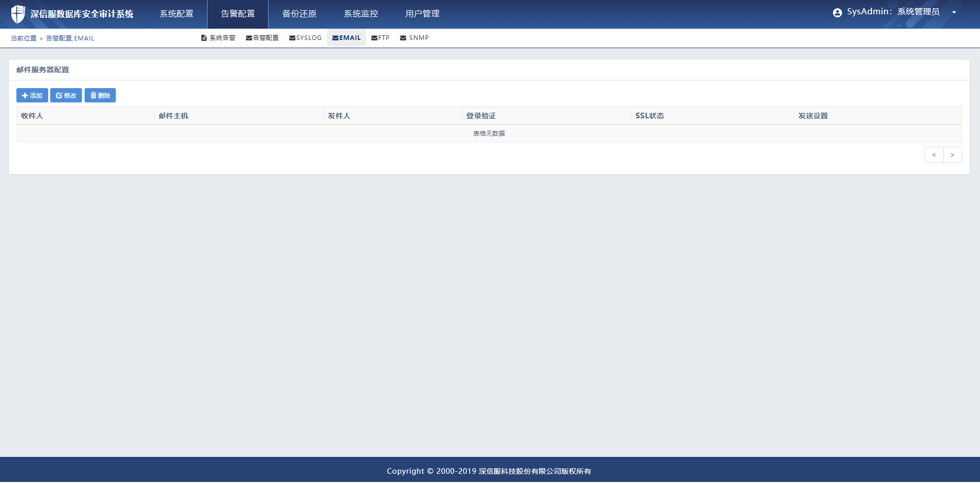Open the SNMP sub-tab
Screen dimensions: 980x483
pyautogui.click(x=414, y=38)
